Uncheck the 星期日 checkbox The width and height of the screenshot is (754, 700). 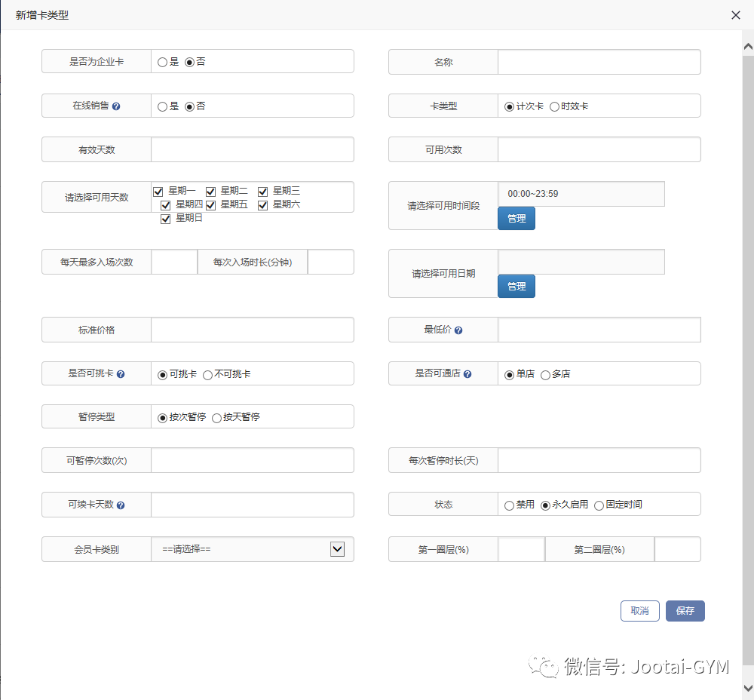click(x=165, y=219)
